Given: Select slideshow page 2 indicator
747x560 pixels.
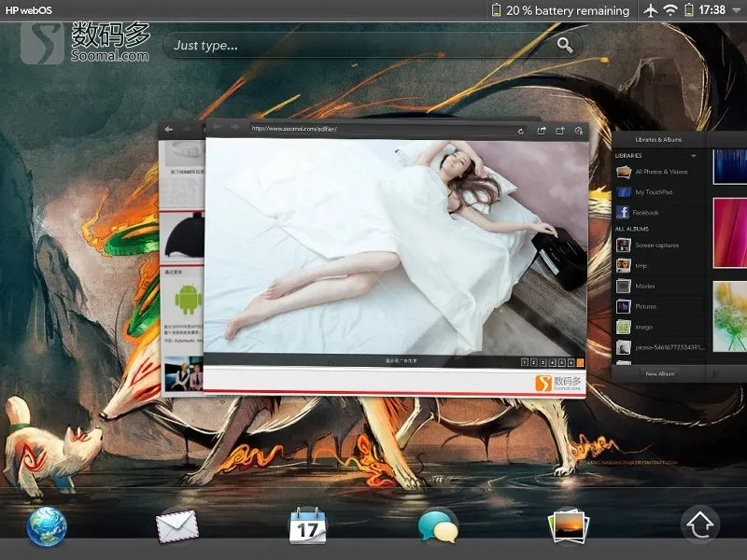Looking at the screenshot, I should pyautogui.click(x=533, y=362).
